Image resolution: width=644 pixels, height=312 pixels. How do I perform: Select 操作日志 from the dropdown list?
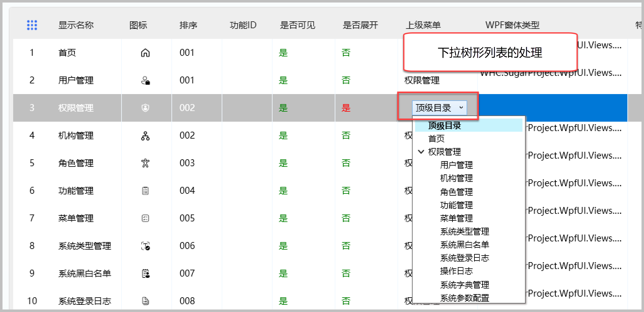pos(457,271)
